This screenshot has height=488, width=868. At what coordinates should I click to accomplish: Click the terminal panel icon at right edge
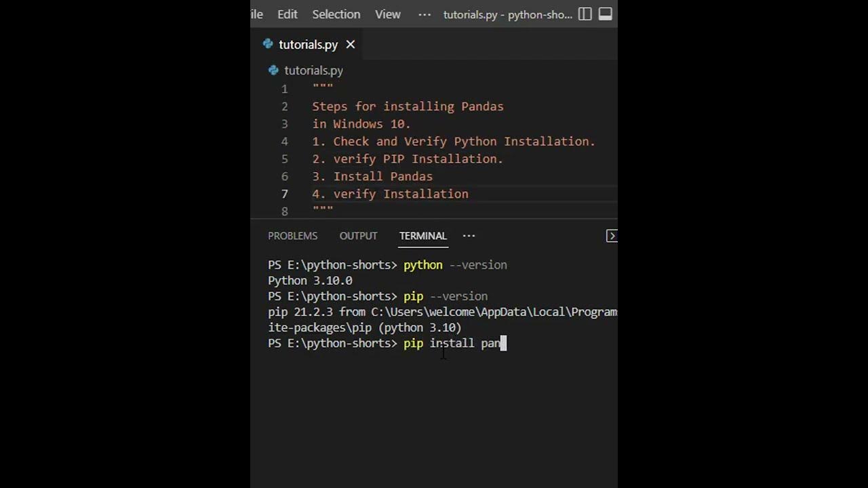(611, 236)
